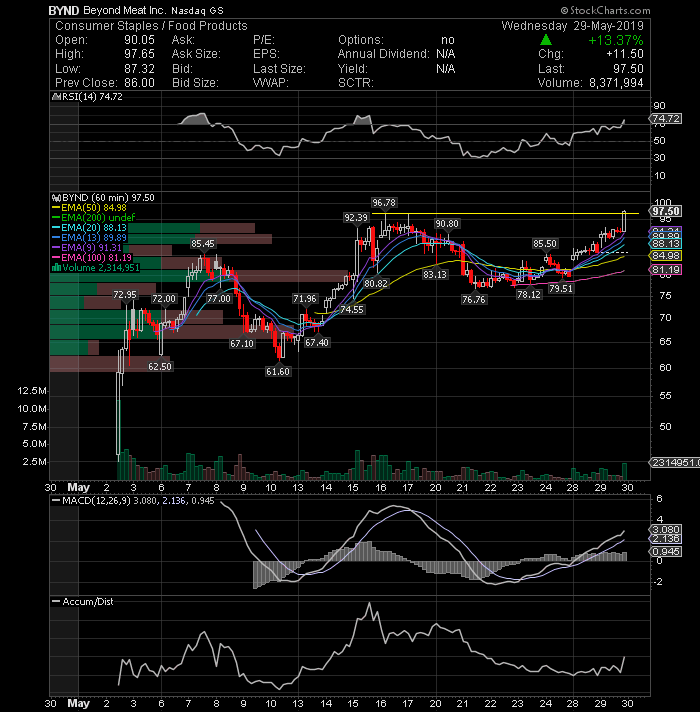700x712 pixels.
Task: Click the yellow horizontal resistance line
Action: 505,213
